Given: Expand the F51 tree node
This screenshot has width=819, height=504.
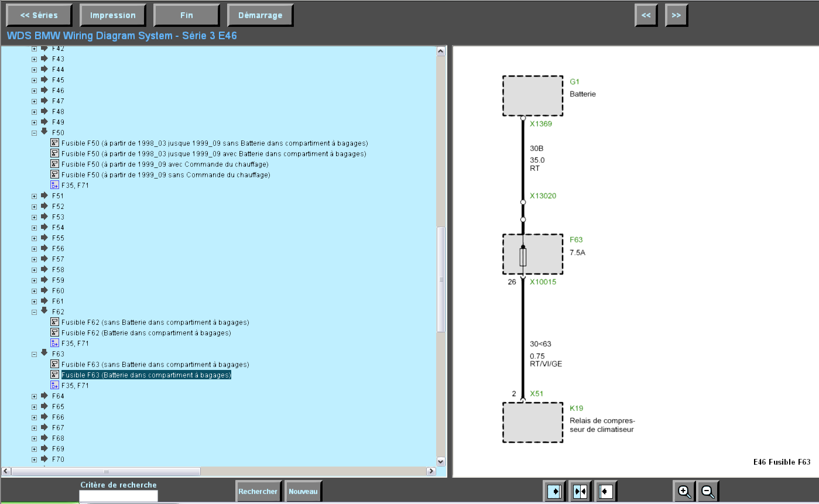Looking at the screenshot, I should [34, 196].
